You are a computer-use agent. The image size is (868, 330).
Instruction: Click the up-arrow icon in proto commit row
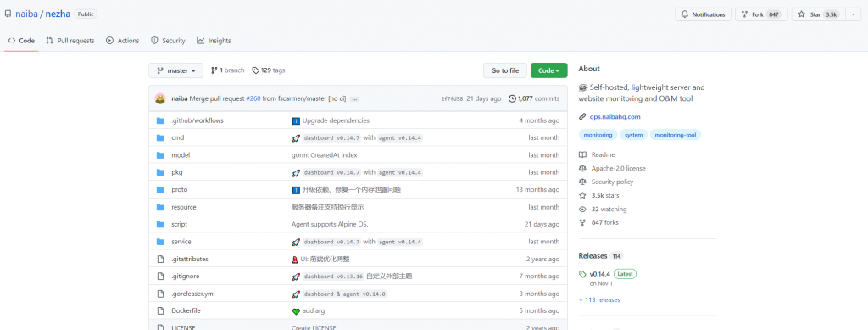tap(296, 190)
